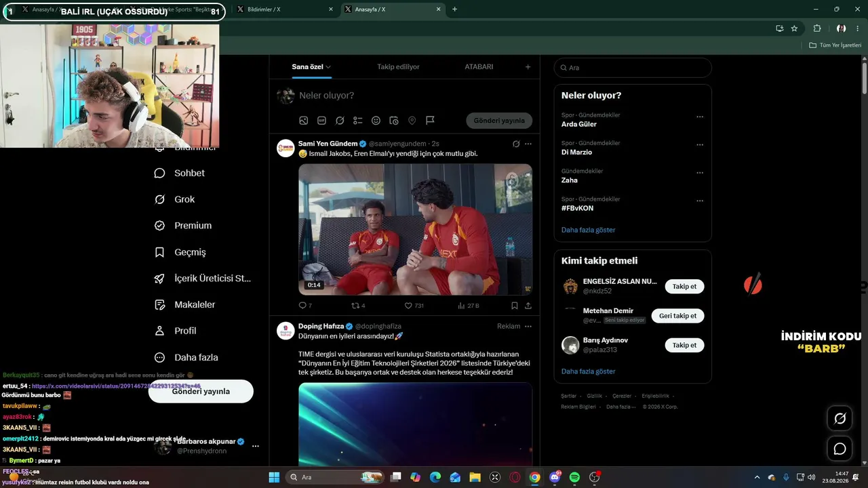Open Microsoft Edge from the taskbar

[435, 477]
